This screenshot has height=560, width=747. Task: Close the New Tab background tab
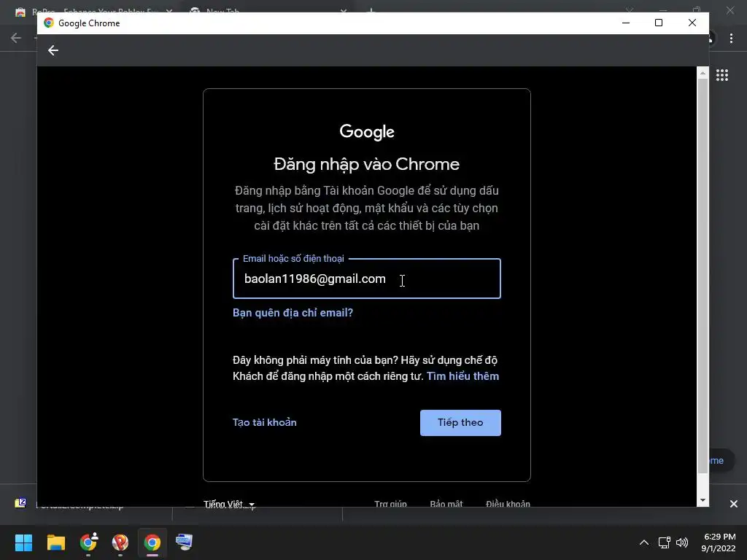pyautogui.click(x=343, y=10)
